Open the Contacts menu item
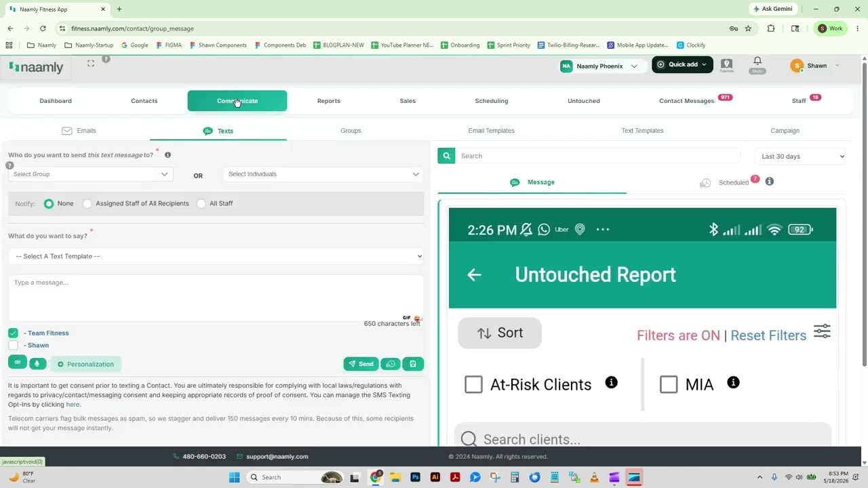Screen dimensions: 868x488 coord(144,101)
